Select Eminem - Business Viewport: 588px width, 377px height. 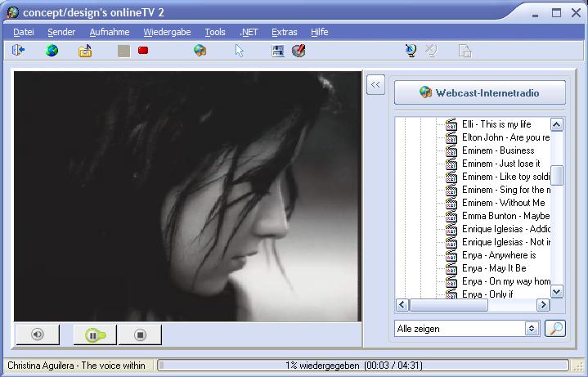point(498,150)
